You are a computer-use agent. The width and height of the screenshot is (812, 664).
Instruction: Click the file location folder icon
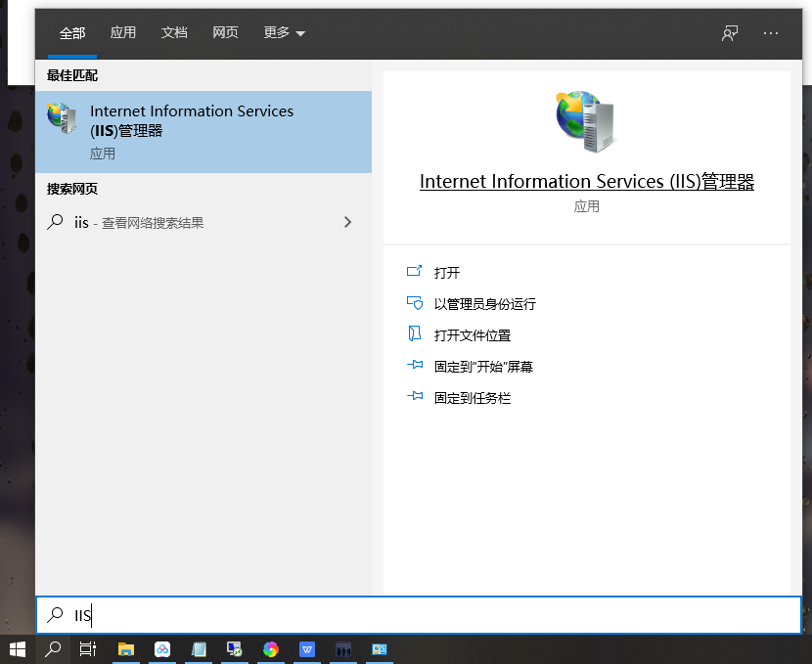[414, 333]
